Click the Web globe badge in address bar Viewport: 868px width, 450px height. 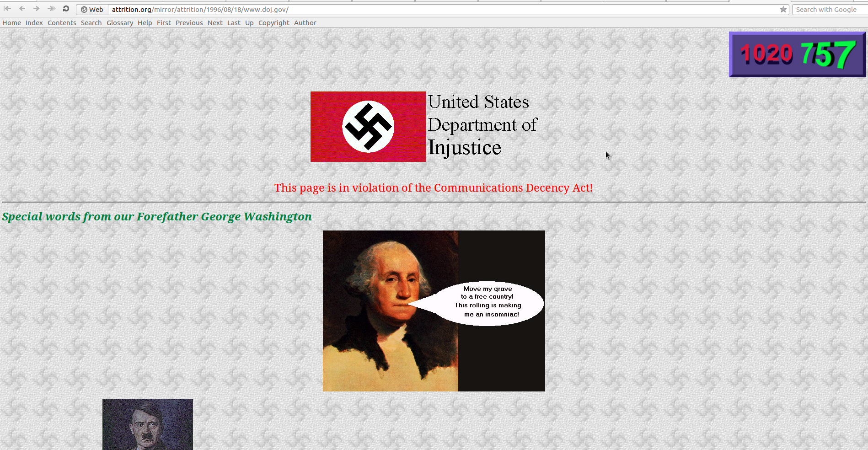point(92,10)
